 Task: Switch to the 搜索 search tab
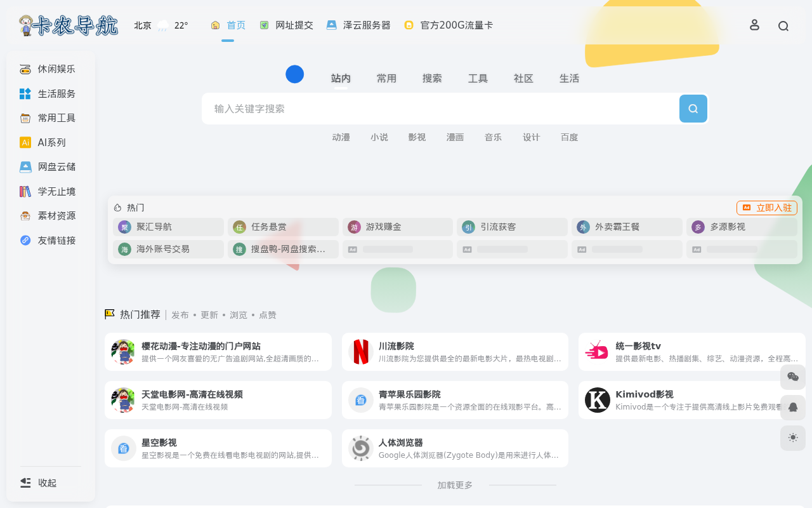tap(432, 79)
